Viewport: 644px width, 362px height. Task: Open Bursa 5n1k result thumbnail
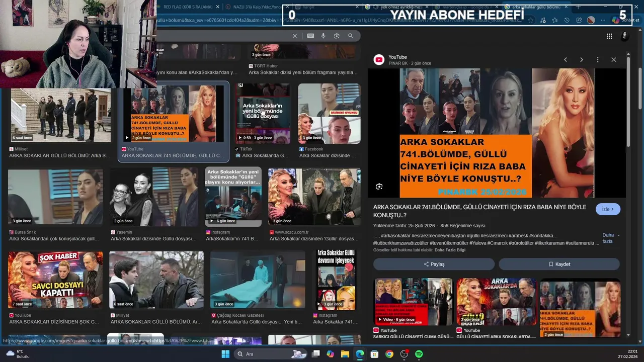tap(55, 197)
